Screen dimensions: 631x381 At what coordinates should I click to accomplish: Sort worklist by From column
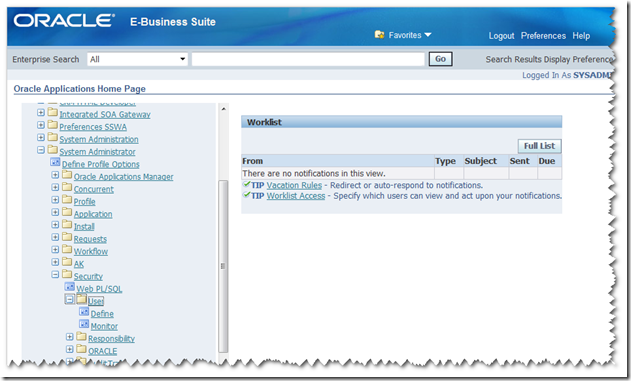coord(253,161)
